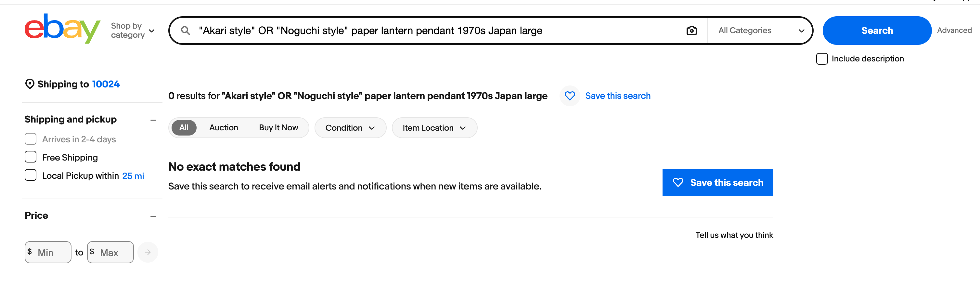Switch to the Auction tab
The height and width of the screenshot is (286, 980).
(223, 127)
